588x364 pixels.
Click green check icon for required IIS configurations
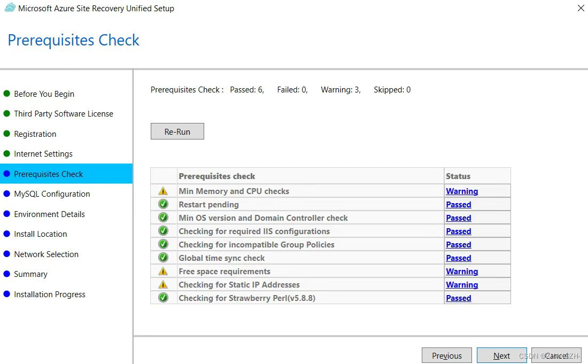pos(163,231)
